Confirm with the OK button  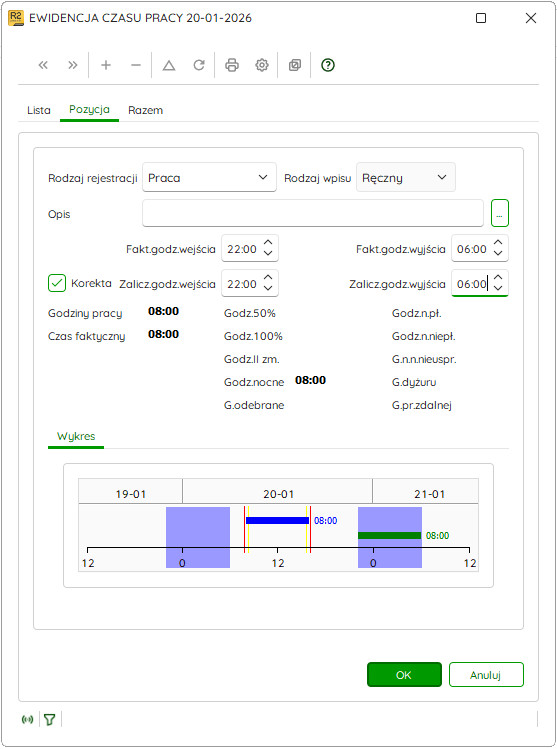[x=404, y=674]
